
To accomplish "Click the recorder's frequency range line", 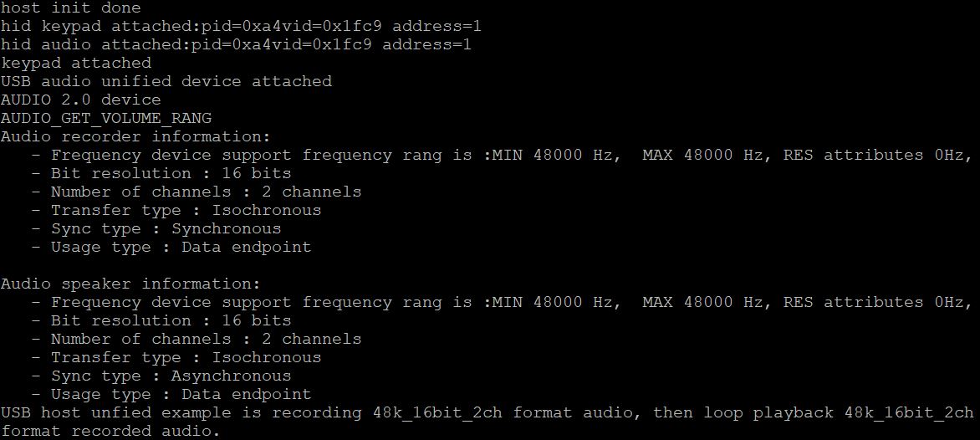I will coord(502,155).
